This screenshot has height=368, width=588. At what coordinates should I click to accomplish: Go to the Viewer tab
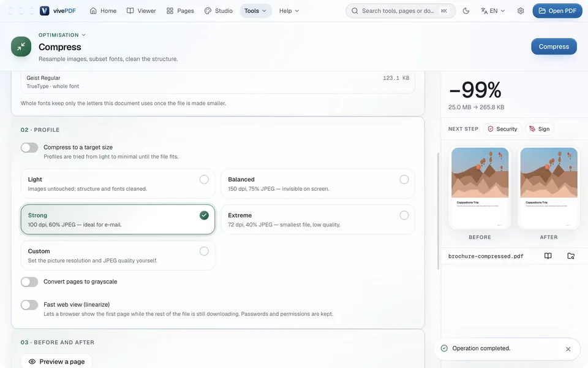pos(141,11)
